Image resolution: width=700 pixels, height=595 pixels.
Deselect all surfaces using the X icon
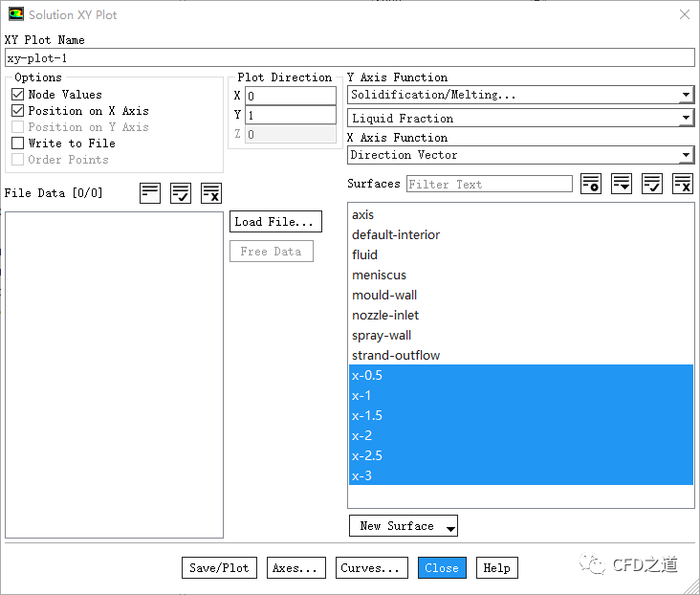pos(683,184)
